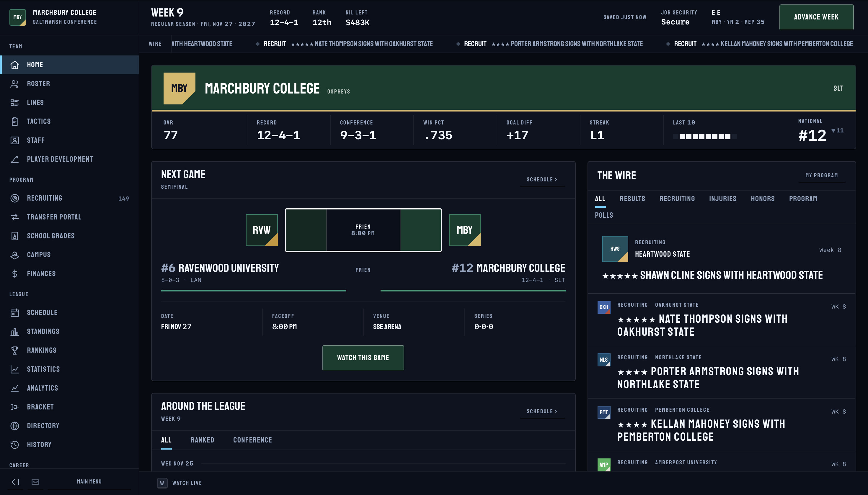Open the Directory globe icon
The height and width of the screenshot is (495, 868).
[x=15, y=426]
